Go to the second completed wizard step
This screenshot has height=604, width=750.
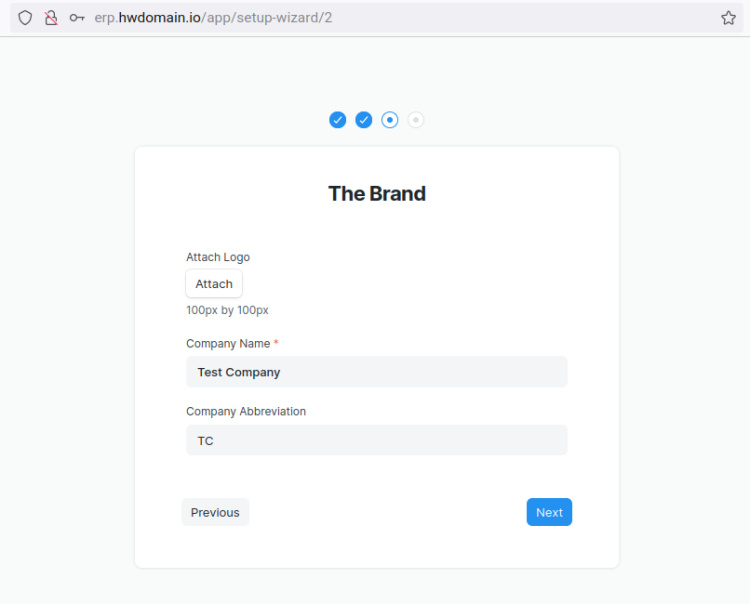point(364,120)
